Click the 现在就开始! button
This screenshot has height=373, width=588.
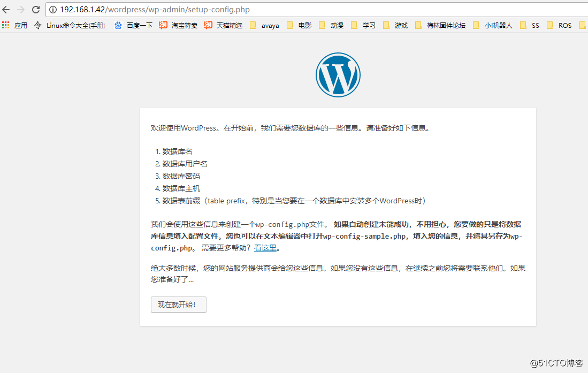(x=179, y=305)
